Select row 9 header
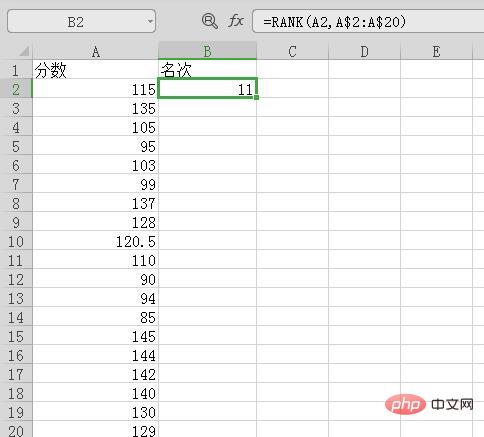The width and height of the screenshot is (484, 437). coord(16,222)
